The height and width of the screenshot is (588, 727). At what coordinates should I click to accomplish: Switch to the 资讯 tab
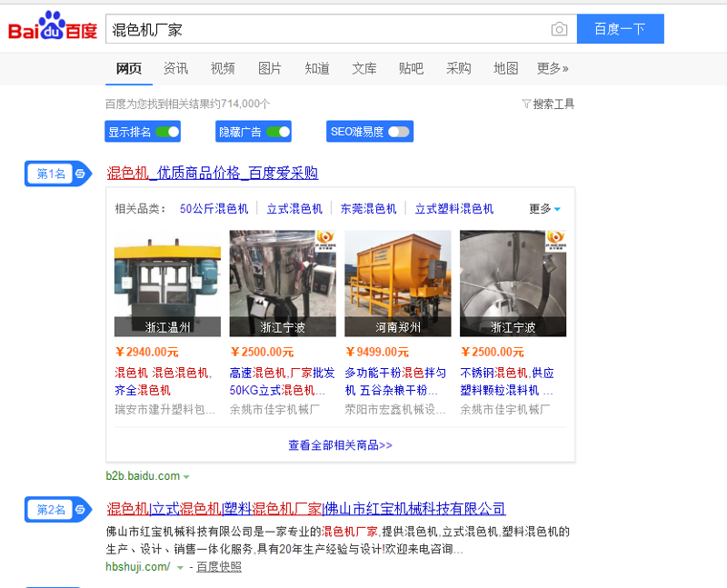tap(175, 69)
